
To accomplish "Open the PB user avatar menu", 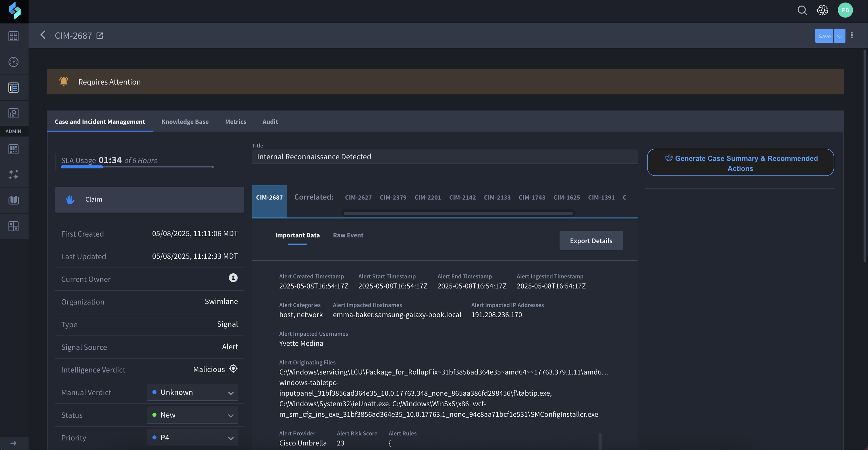I will [845, 10].
